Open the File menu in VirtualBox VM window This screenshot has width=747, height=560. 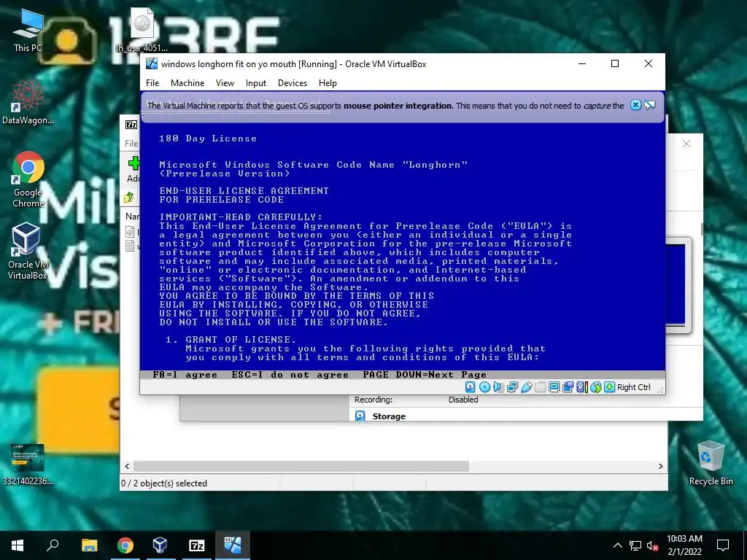[x=152, y=83]
